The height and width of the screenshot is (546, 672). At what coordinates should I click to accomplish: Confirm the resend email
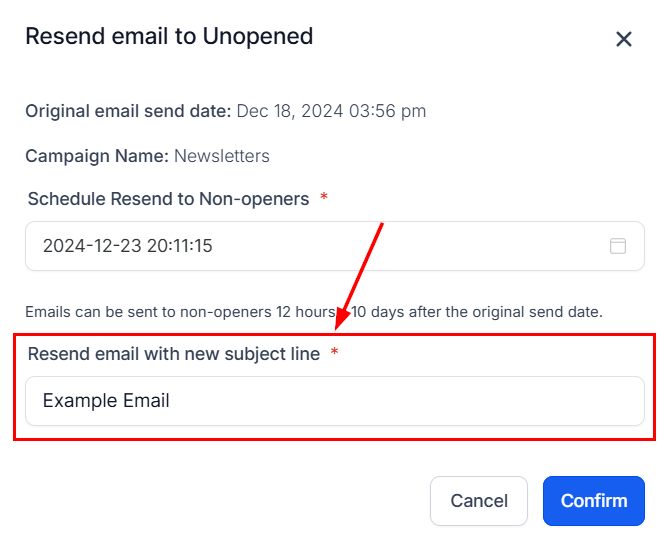coord(593,501)
